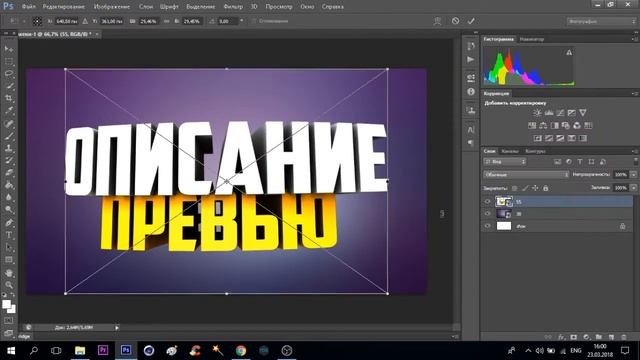Screen dimensions: 640x360
Task: Commit the transform with the checkmark
Action: pos(471,21)
